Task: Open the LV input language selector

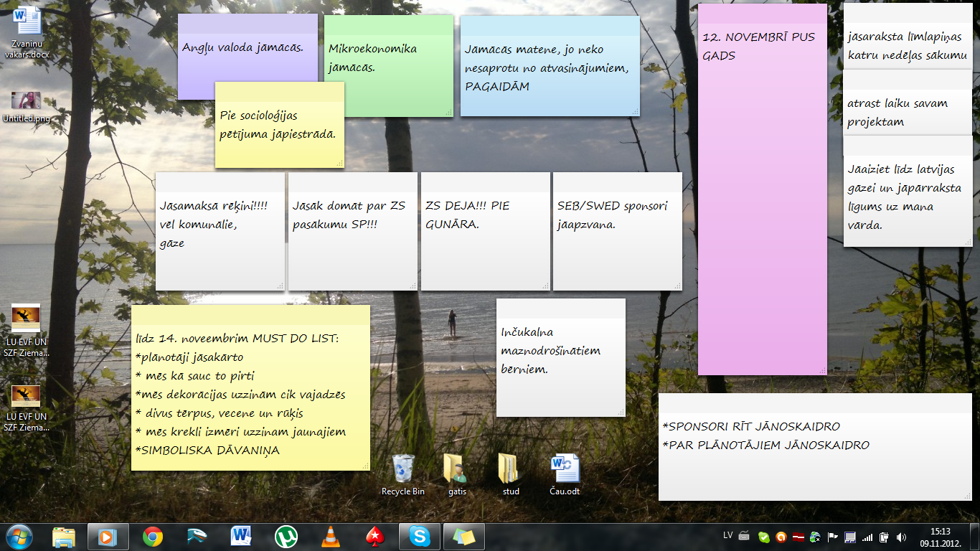Action: (727, 535)
